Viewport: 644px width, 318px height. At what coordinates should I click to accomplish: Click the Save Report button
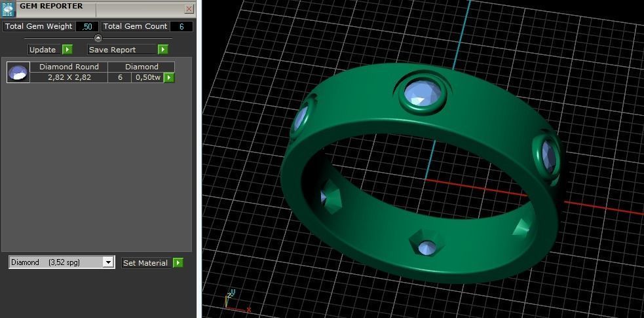[123, 50]
